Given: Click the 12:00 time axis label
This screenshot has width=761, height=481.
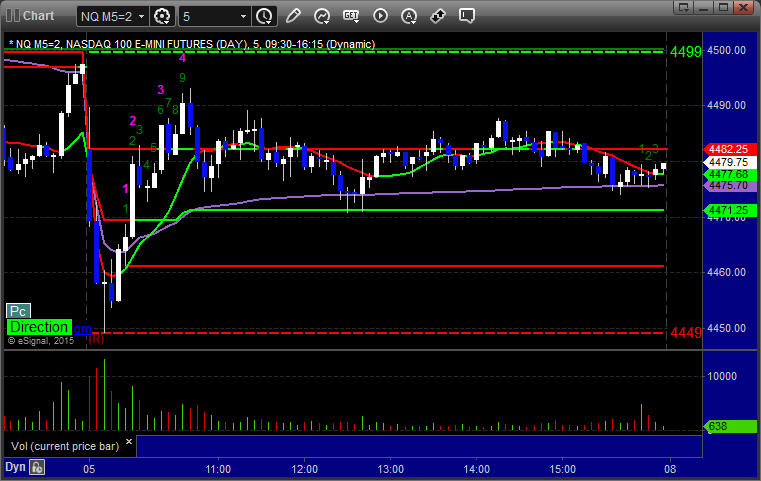Looking at the screenshot, I should click(x=305, y=469).
